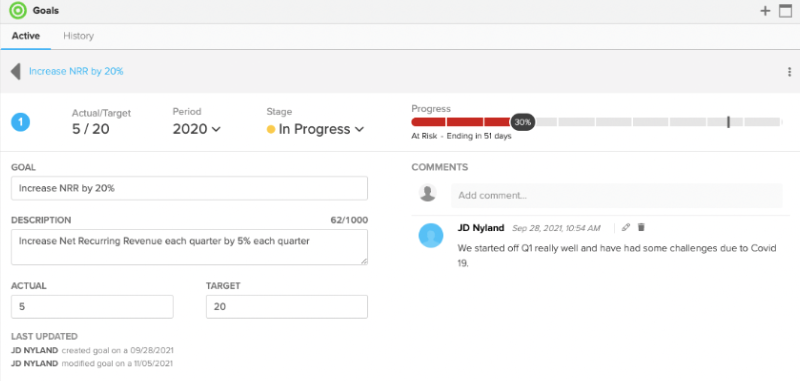800x381 pixels.
Task: Click the 30% progress bar handle
Action: tap(522, 122)
